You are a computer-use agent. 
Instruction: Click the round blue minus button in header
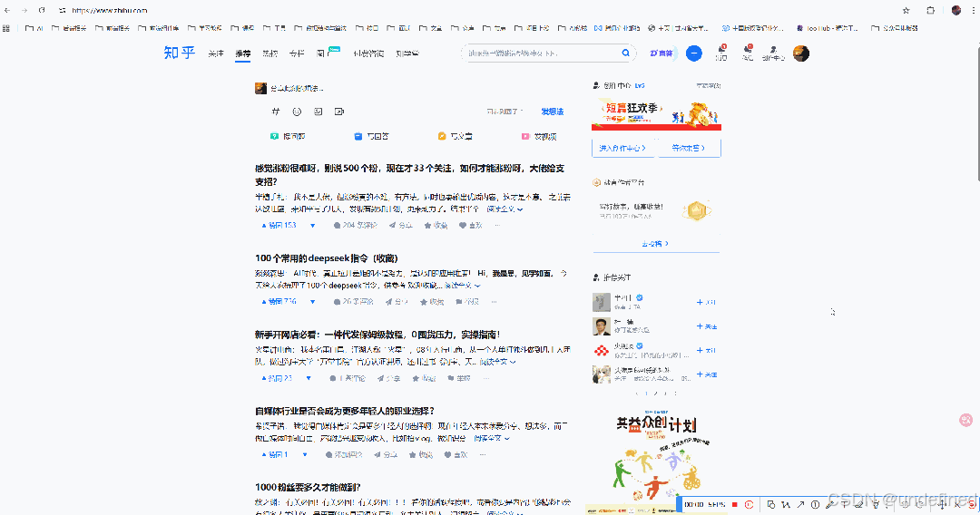click(694, 53)
